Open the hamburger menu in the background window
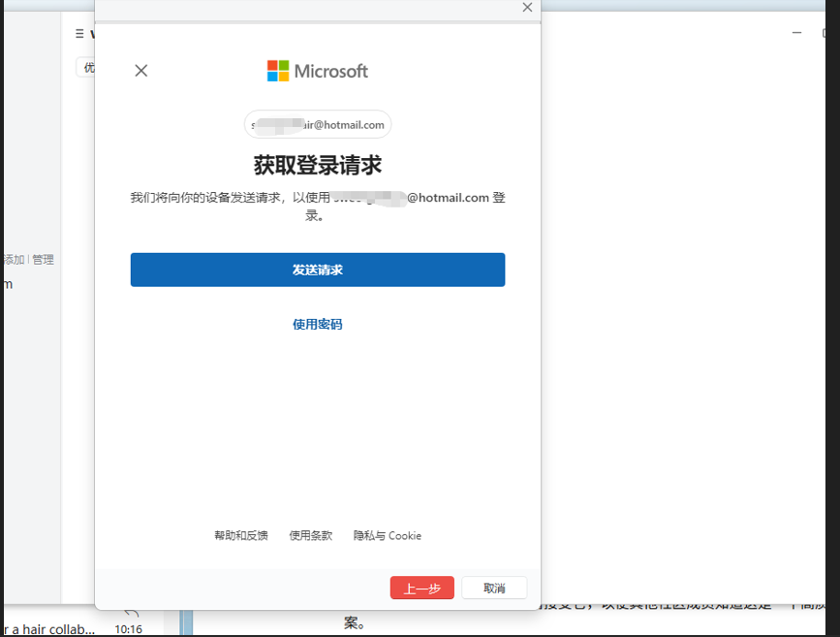The image size is (840, 637). 79,34
